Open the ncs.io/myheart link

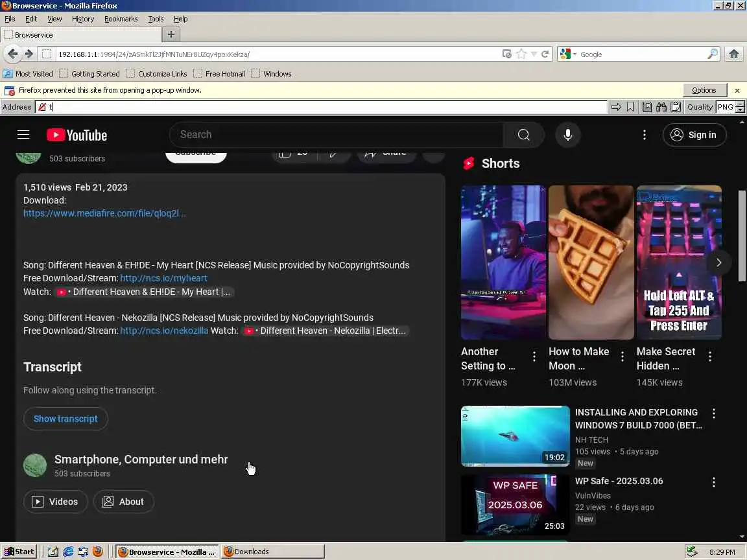(x=163, y=278)
